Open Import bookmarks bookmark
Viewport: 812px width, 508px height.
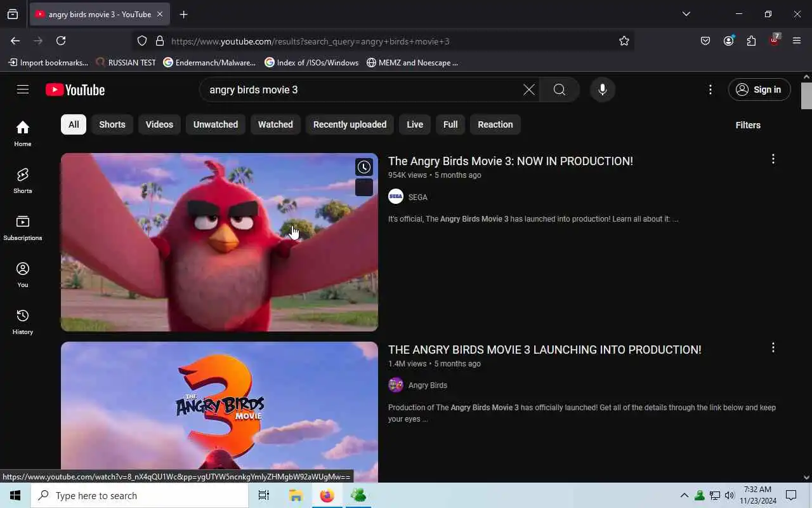[x=48, y=62]
